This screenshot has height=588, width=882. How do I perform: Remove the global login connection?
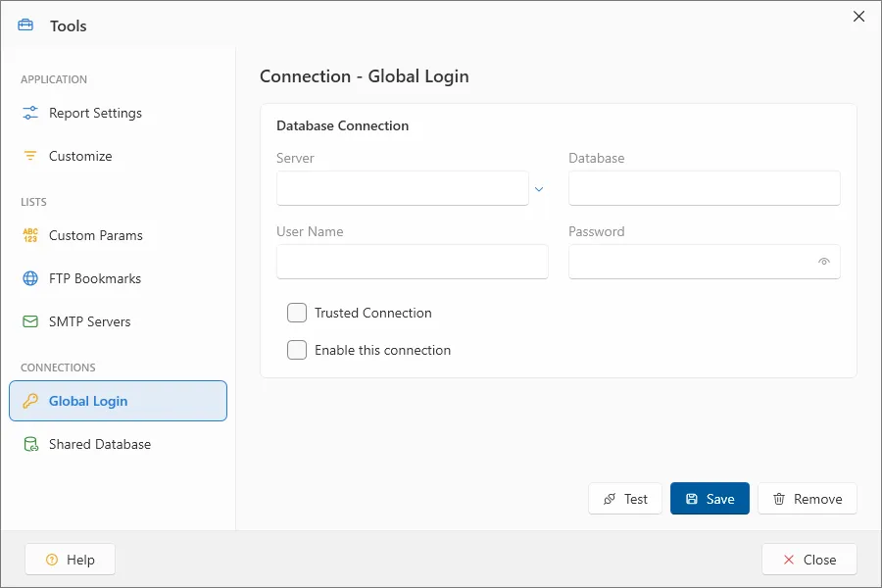(x=808, y=499)
